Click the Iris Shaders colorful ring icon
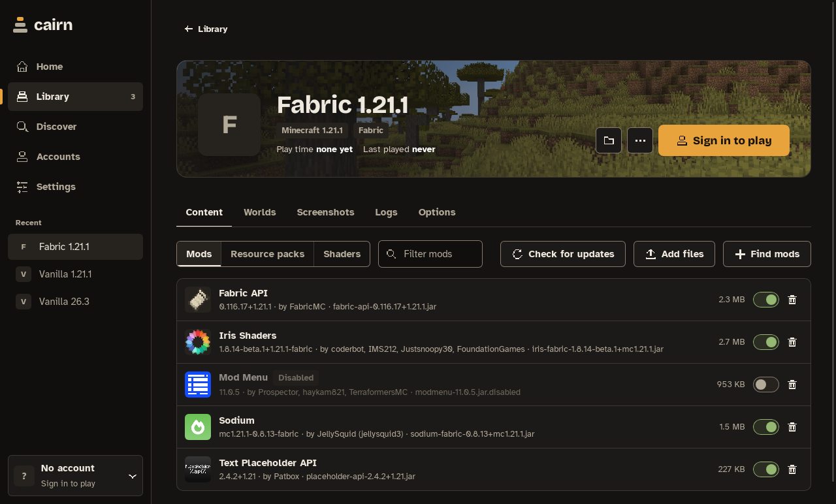 (x=198, y=342)
